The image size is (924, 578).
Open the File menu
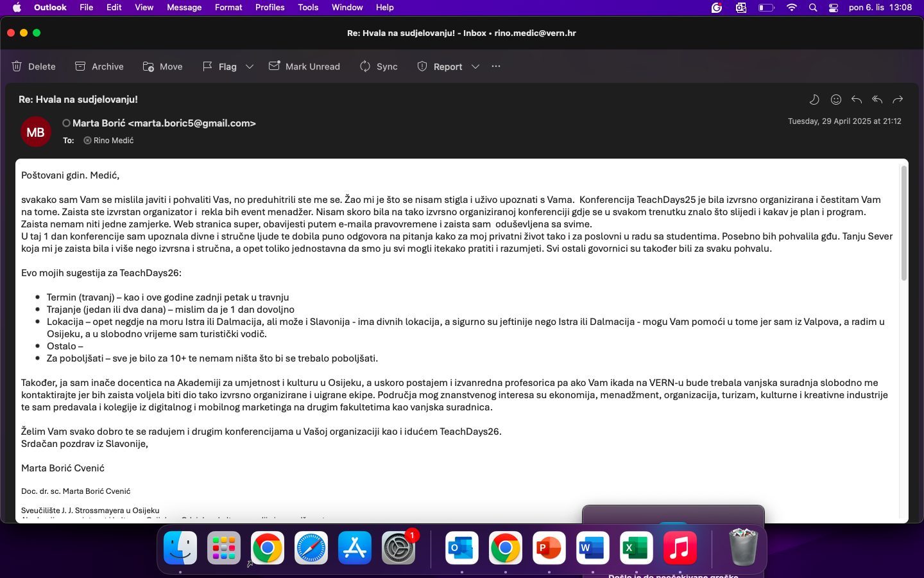click(87, 8)
